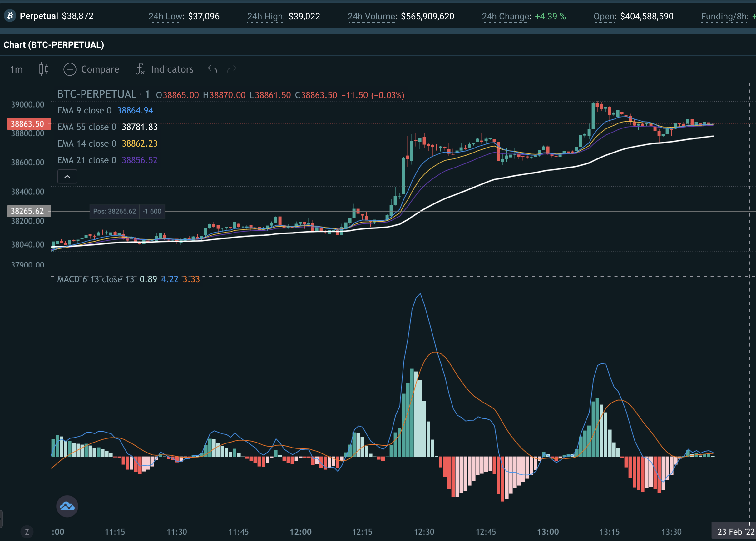The height and width of the screenshot is (541, 756).
Task: Click the 12:30 time axis label
Action: pos(424,532)
